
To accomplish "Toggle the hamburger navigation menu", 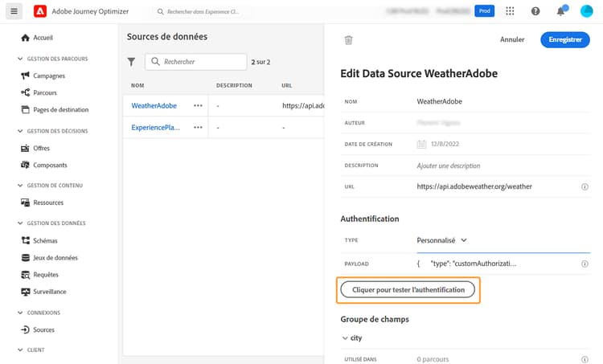I will coord(14,11).
